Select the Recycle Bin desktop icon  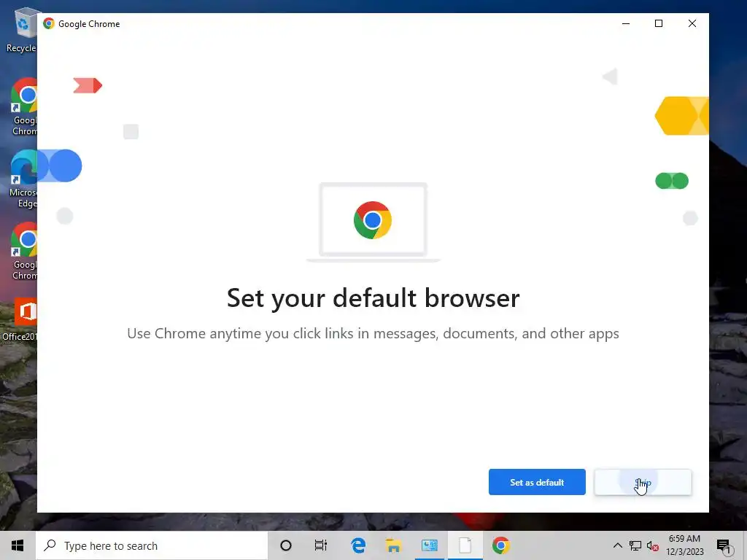[x=21, y=31]
